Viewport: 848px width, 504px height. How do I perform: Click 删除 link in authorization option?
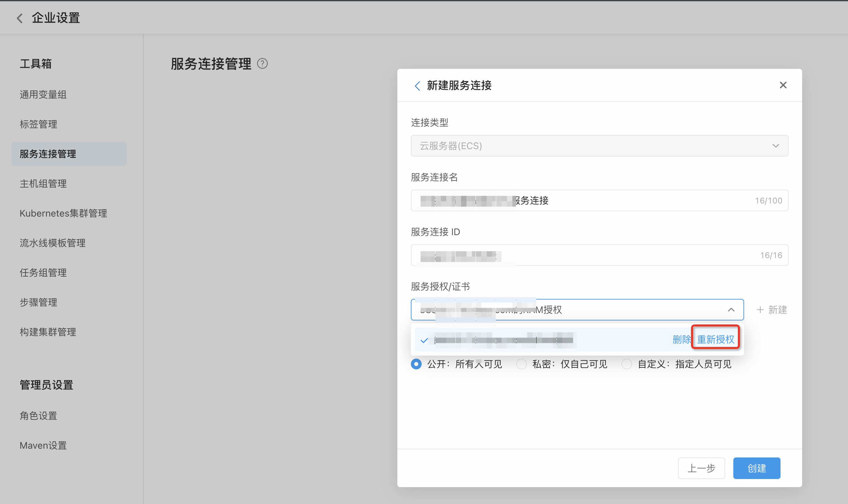pos(682,339)
